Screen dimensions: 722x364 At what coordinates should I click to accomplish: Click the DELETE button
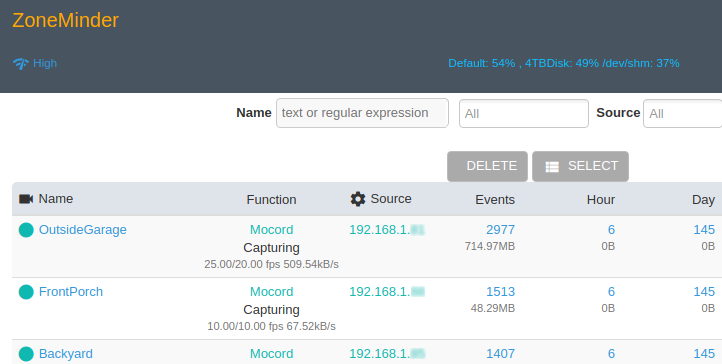487,166
